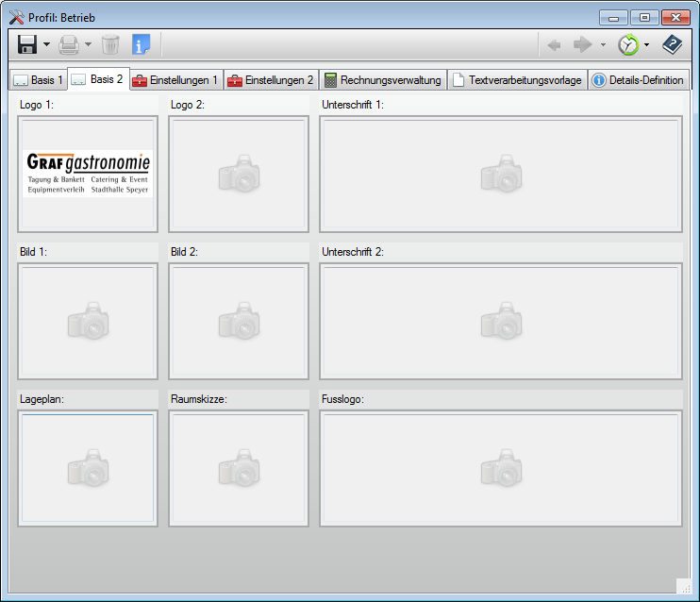Viewport: 700px width, 602px height.
Task: Open the Details-Definition tab
Action: 638,80
